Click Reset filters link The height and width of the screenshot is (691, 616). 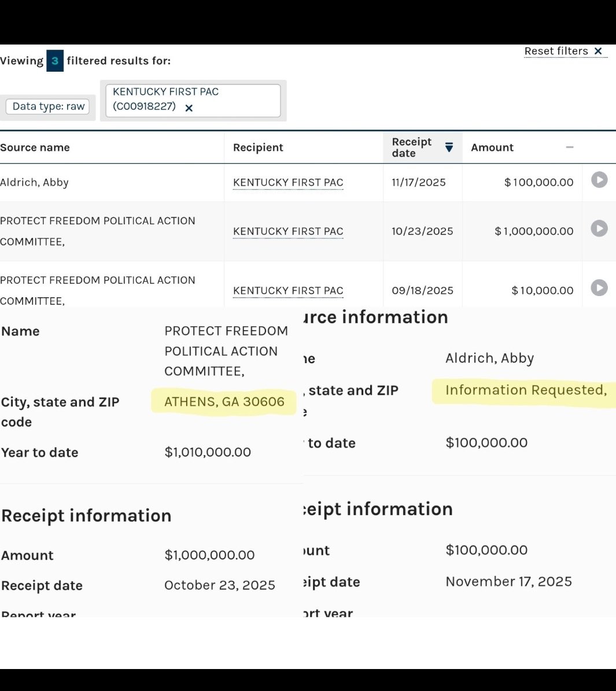tap(556, 51)
